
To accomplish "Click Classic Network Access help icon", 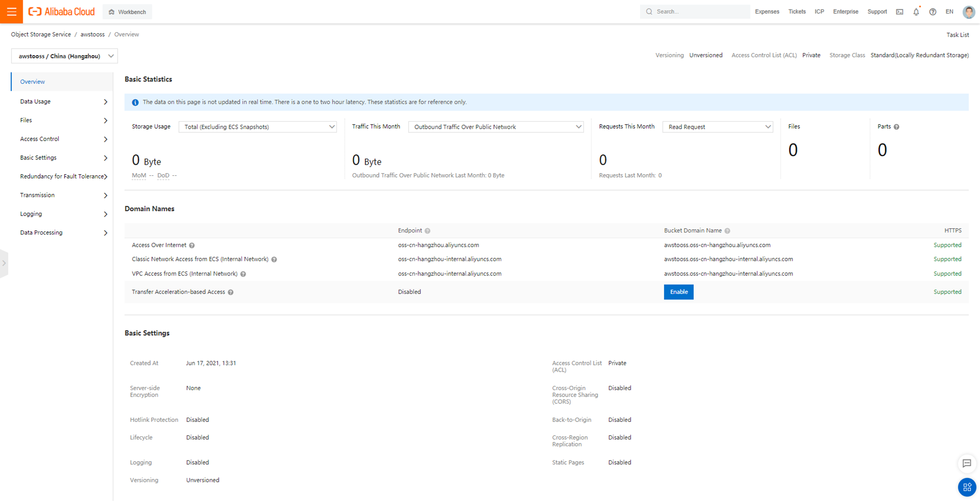I will pyautogui.click(x=274, y=259).
